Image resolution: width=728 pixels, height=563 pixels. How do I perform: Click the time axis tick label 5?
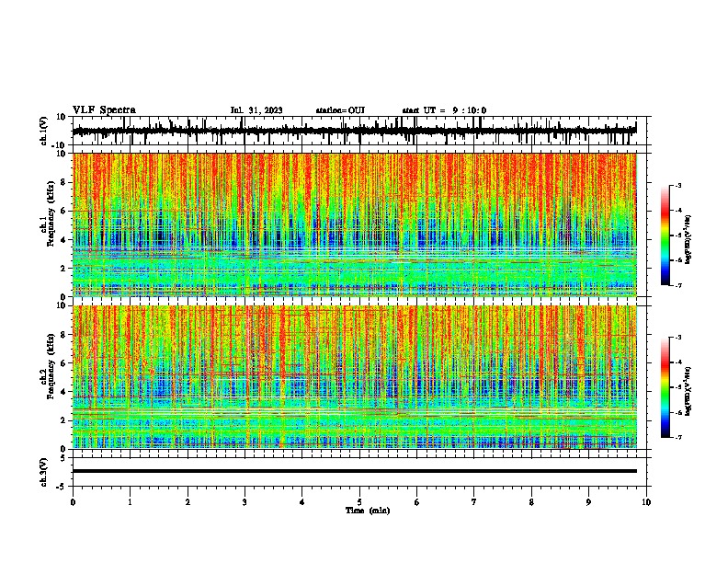[359, 502]
